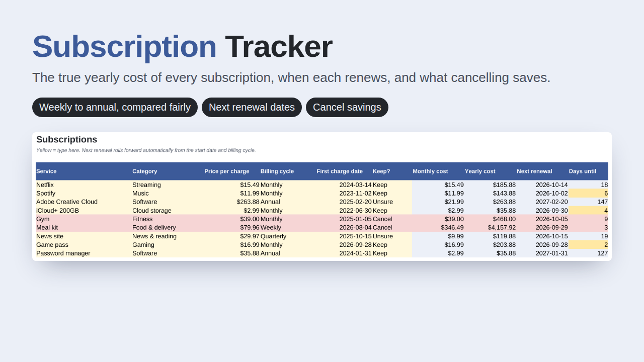This screenshot has width=644, height=362.
Task: Click the 'Subscription Tracker' page heading
Action: 182,46
